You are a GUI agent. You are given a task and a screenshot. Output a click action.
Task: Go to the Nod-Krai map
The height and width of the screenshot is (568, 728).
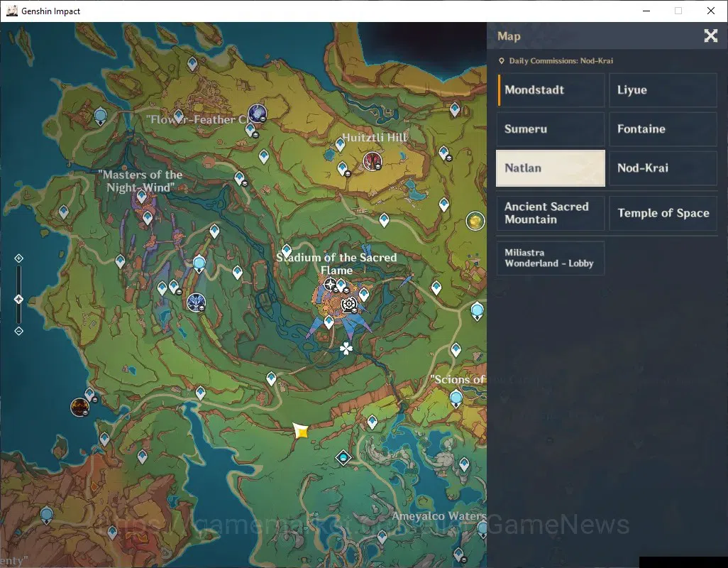663,168
